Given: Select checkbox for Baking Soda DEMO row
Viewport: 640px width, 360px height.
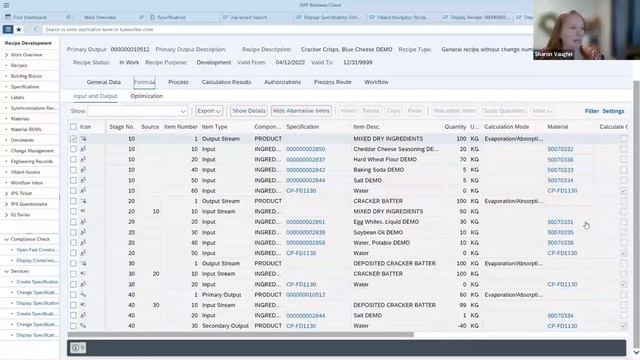Looking at the screenshot, I should coord(73,170).
